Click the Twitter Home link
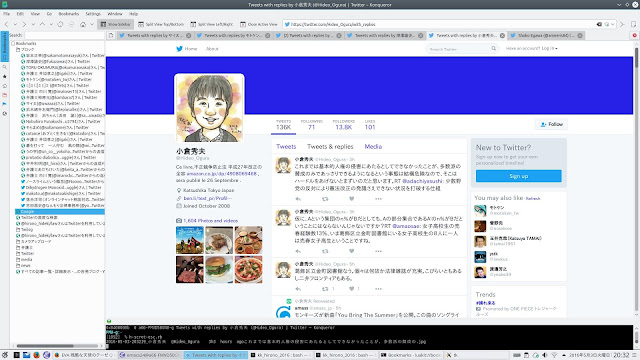Screen dimensions: 640x360 click(187, 49)
